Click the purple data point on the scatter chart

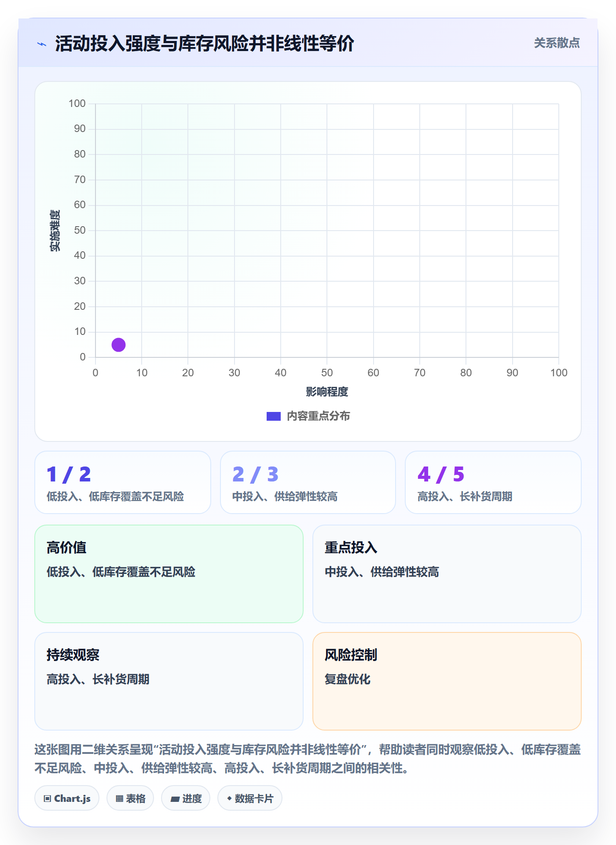(x=118, y=345)
